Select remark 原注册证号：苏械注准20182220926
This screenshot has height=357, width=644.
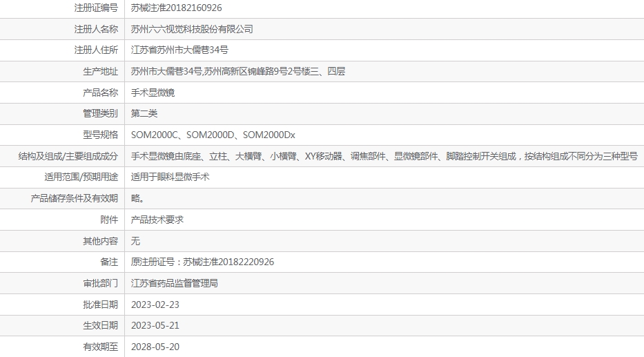coord(202,262)
